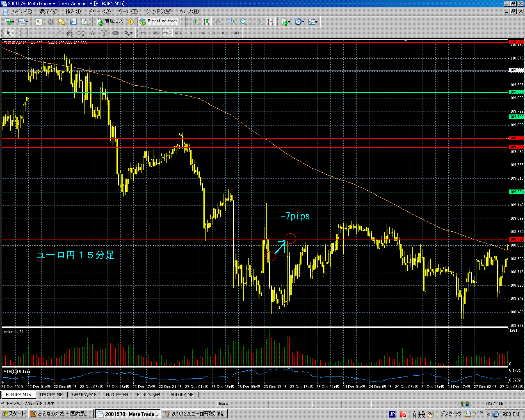Click the 新規注文 new order button
525x420 pixels.
(x=110, y=21)
